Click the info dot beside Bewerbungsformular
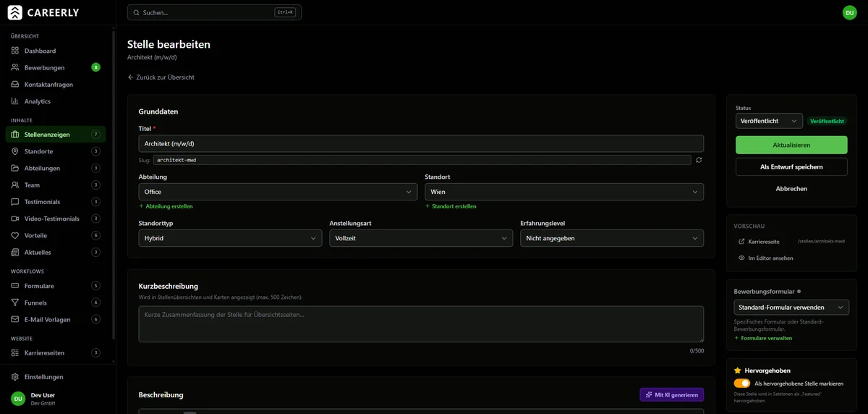The width and height of the screenshot is (868, 414). click(x=799, y=292)
